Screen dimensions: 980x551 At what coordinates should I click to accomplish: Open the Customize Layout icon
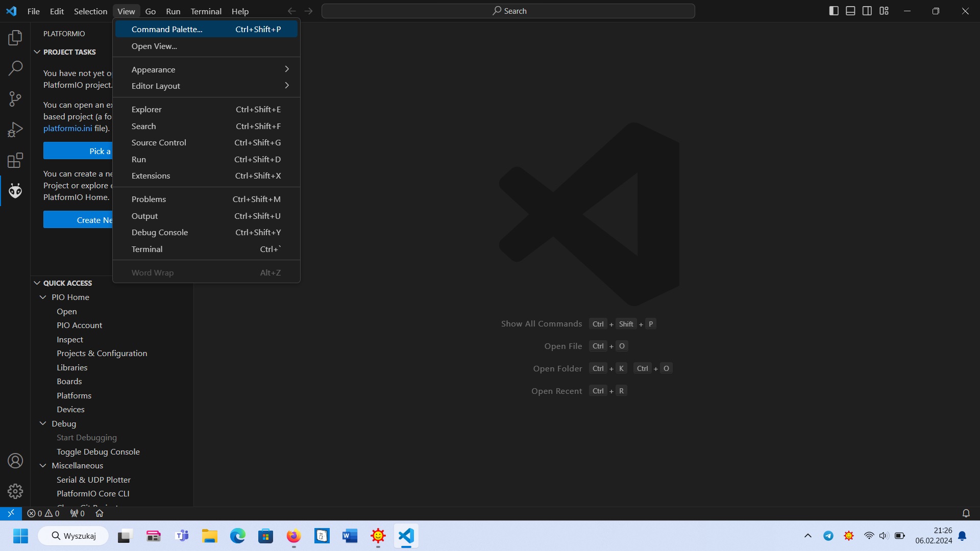pyautogui.click(x=884, y=11)
